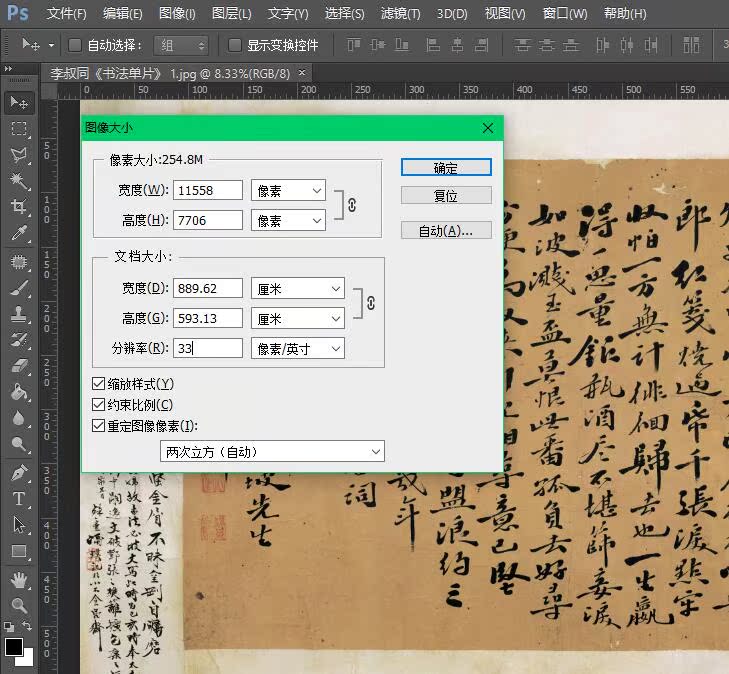Click the 确定 button
The height and width of the screenshot is (674, 729).
point(446,167)
